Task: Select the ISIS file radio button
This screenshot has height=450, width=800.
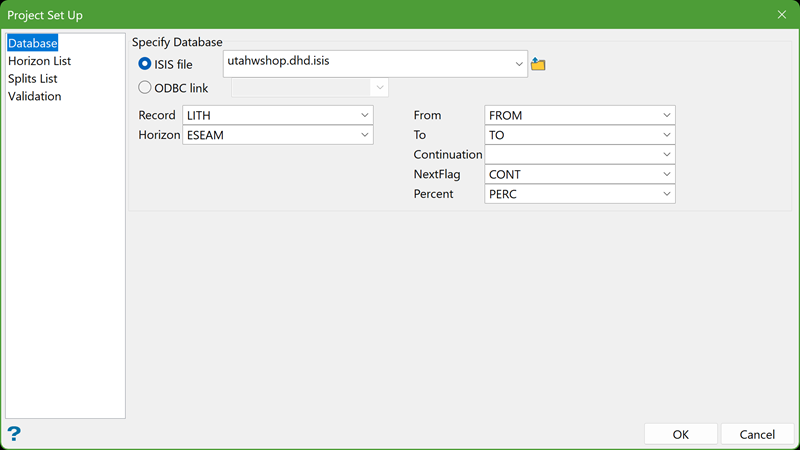Action: click(x=145, y=64)
